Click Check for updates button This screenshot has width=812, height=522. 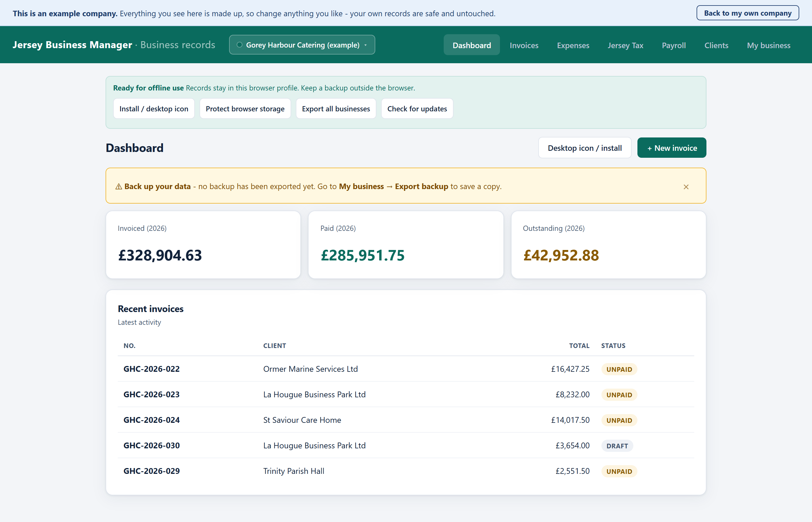tap(417, 109)
